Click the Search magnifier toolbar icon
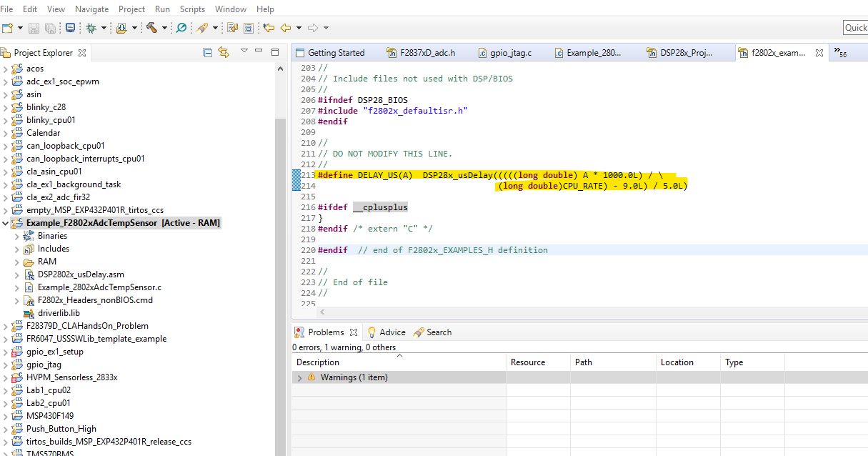The height and width of the screenshot is (456, 868). 181,28
